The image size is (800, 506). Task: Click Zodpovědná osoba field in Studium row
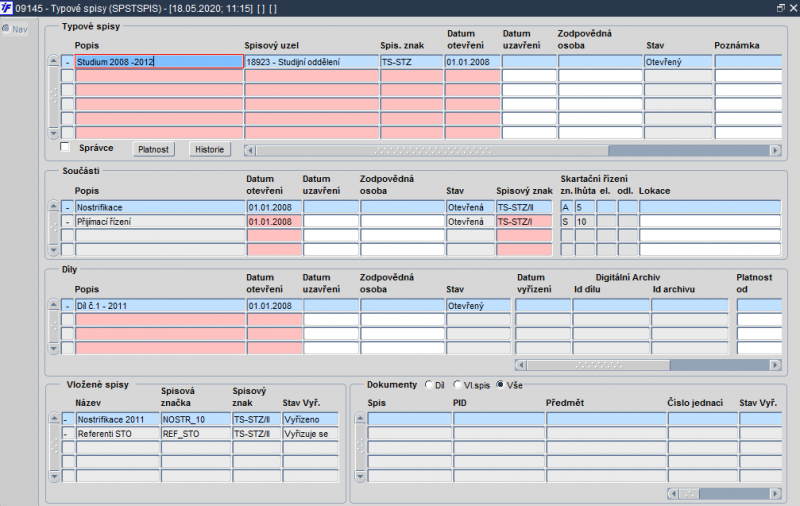(600, 62)
